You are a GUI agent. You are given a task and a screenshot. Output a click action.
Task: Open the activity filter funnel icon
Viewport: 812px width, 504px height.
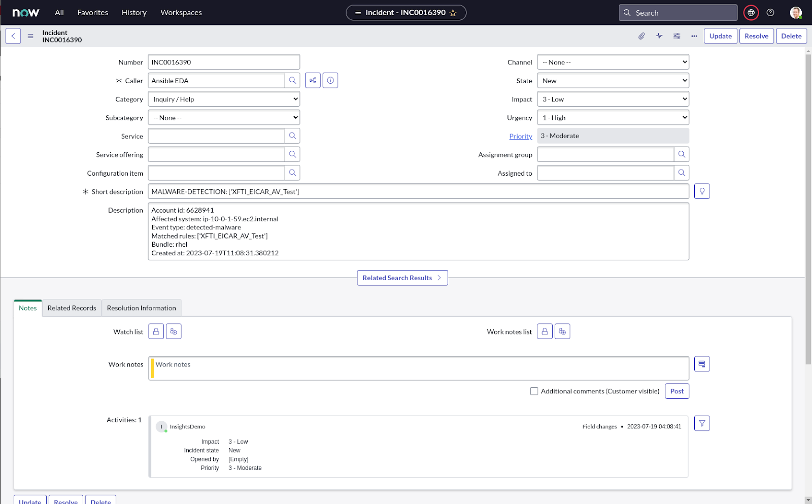tap(702, 423)
